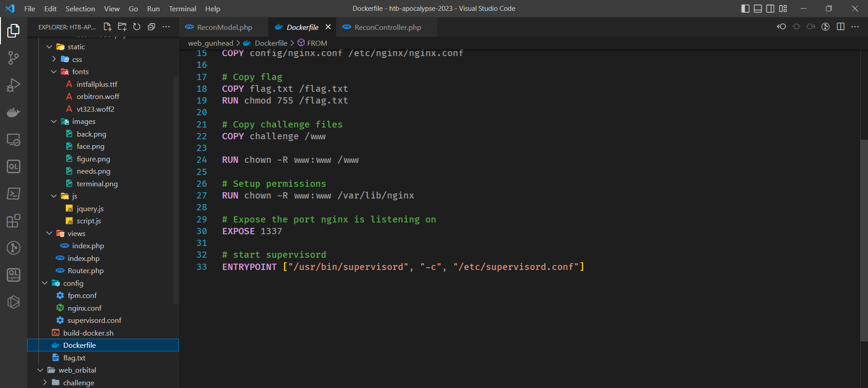Open changes icon in editor toolbar
Image resolution: width=868 pixels, height=388 pixels.
782,27
